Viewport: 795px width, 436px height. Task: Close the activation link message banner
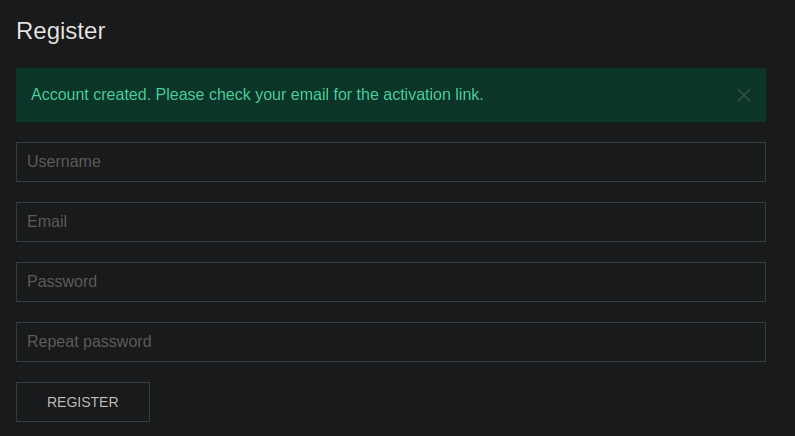coord(743,95)
